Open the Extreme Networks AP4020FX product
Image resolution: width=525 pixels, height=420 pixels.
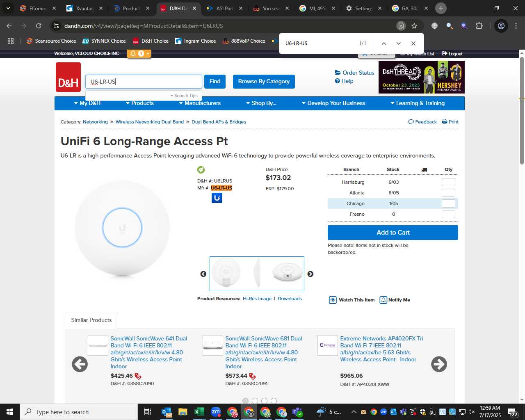(381, 349)
